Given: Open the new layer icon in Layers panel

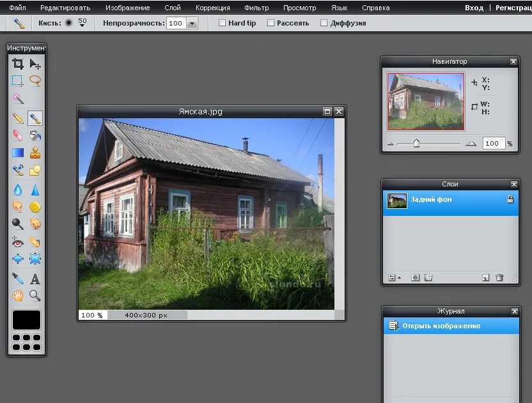Looking at the screenshot, I should click(x=484, y=278).
